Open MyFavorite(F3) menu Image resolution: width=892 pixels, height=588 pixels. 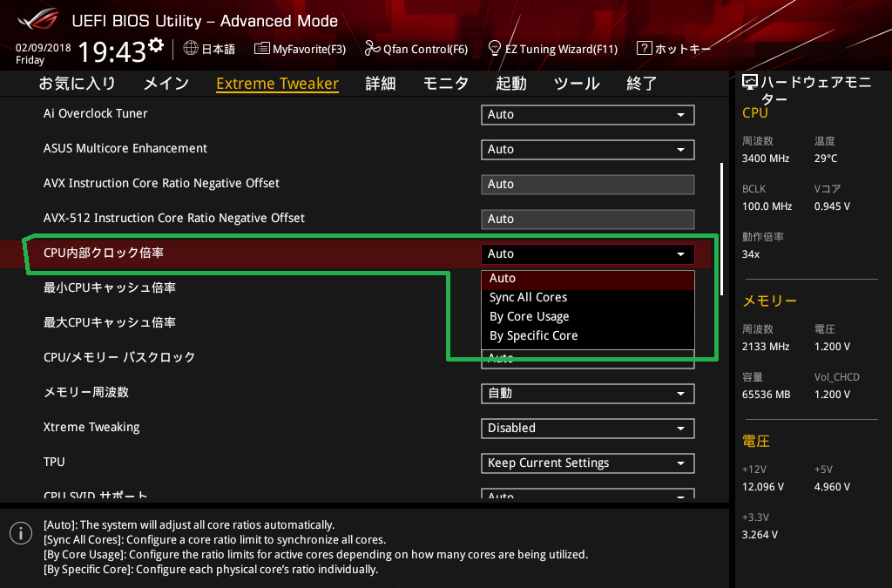click(x=301, y=49)
